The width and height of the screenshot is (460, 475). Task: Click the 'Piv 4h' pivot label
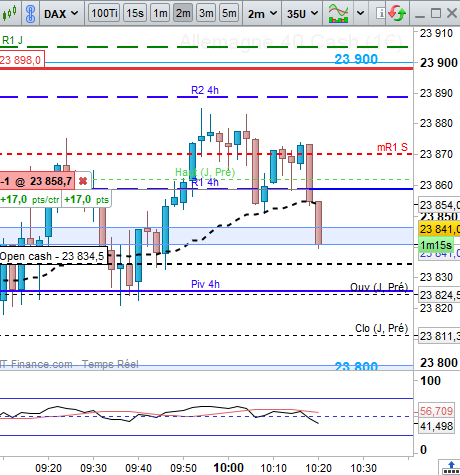click(x=205, y=284)
